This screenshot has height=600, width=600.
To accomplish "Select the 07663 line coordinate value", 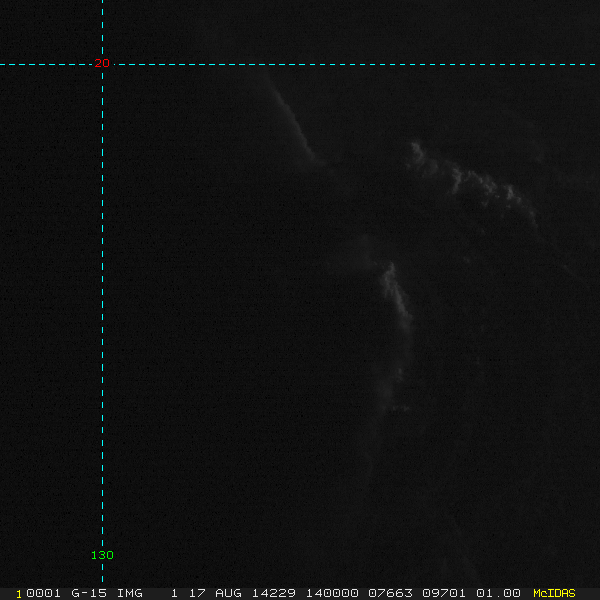I will (x=386, y=593).
